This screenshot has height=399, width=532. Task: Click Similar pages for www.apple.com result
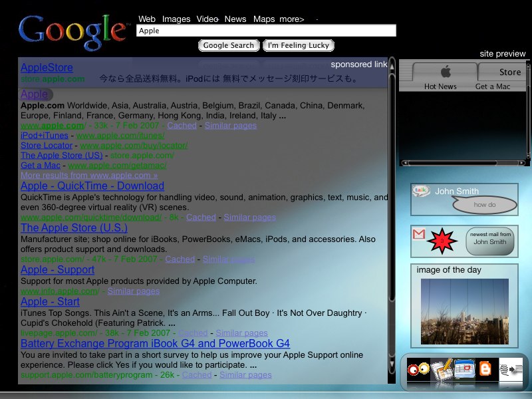pos(231,126)
